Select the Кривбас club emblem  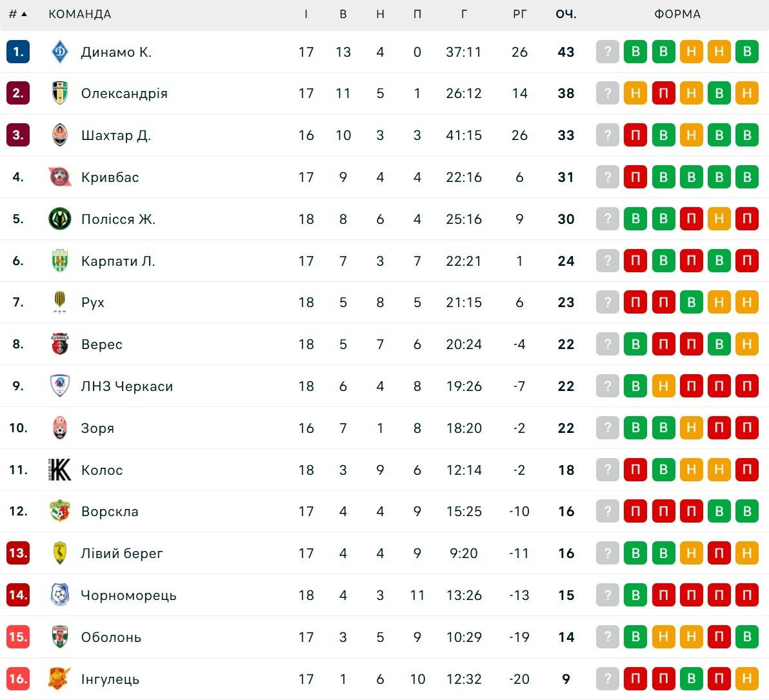[x=60, y=177]
